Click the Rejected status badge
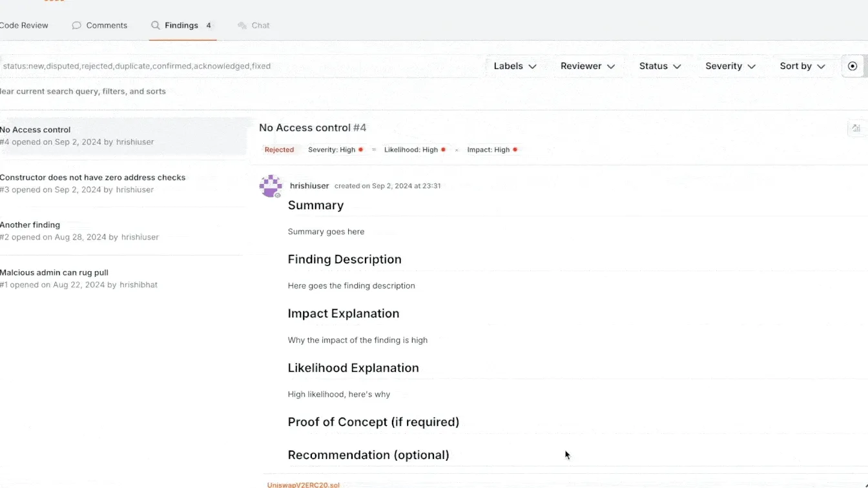This screenshot has height=488, width=868. tap(279, 150)
